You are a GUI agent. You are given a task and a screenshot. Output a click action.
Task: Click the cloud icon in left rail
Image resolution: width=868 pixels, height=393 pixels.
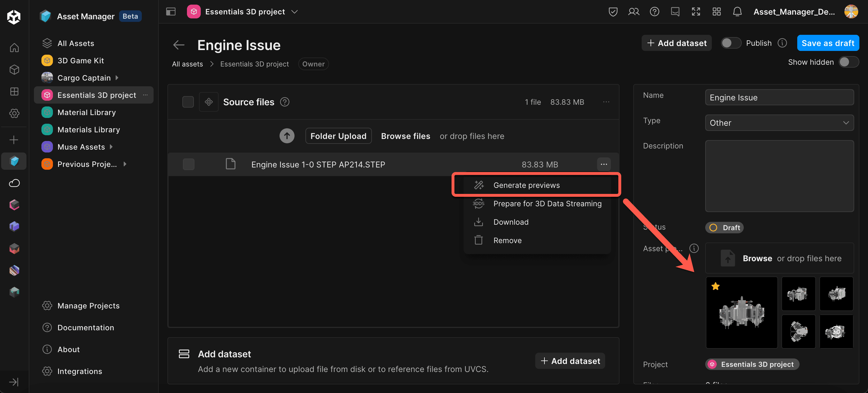14,183
